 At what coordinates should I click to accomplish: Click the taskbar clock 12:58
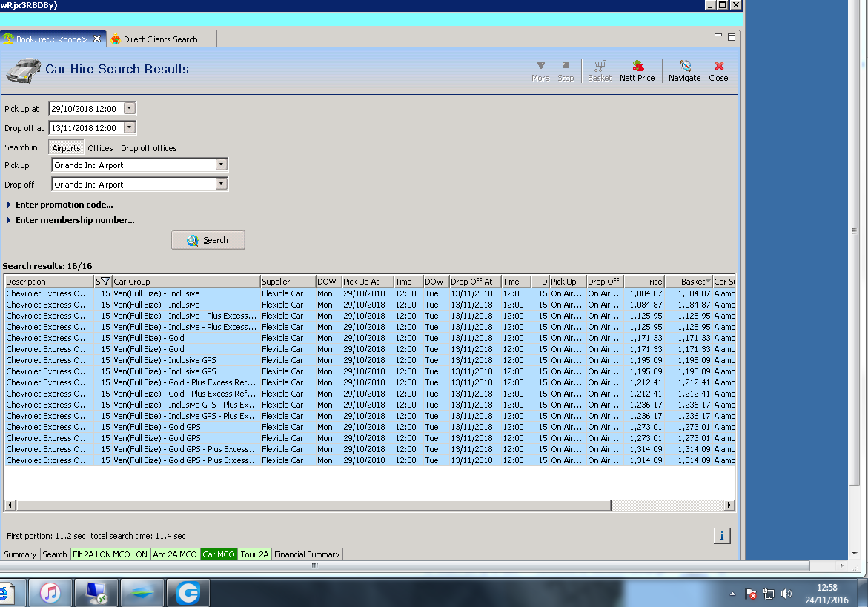pyautogui.click(x=826, y=588)
